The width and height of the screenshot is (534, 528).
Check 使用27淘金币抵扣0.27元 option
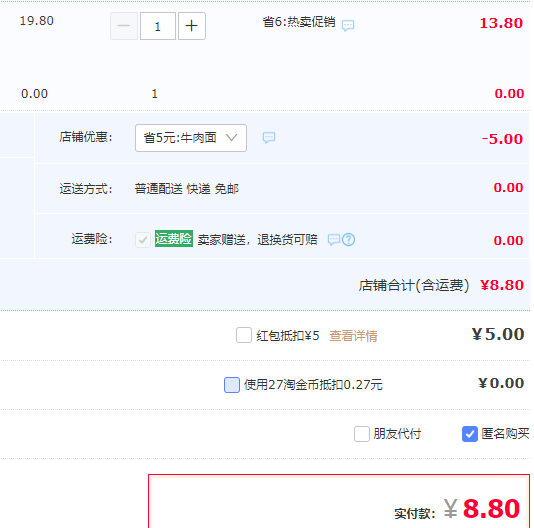(232, 385)
